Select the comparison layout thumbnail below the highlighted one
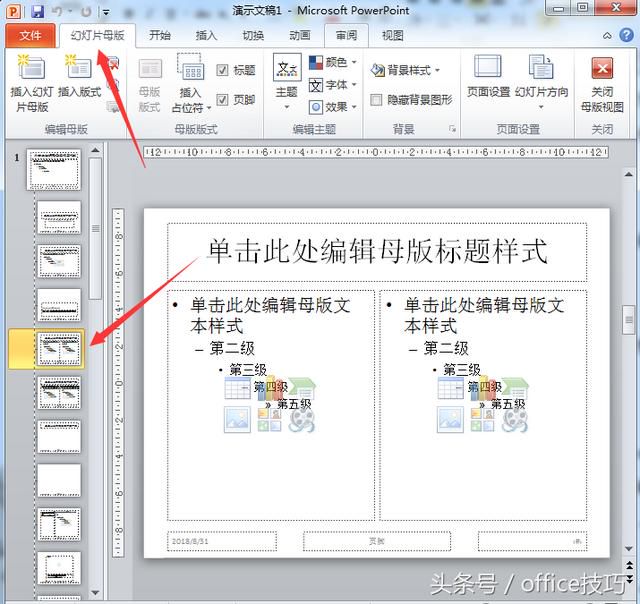The image size is (640, 604). click(x=59, y=393)
